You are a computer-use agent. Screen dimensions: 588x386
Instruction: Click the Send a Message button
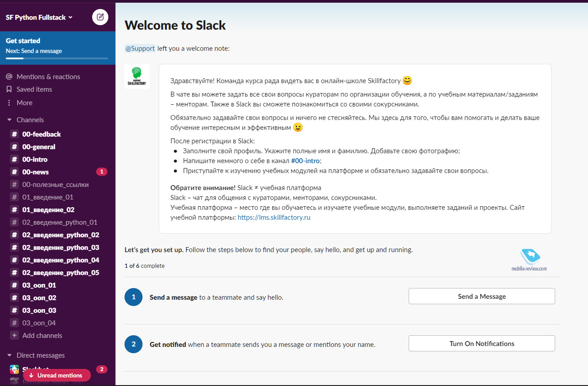[x=481, y=297]
